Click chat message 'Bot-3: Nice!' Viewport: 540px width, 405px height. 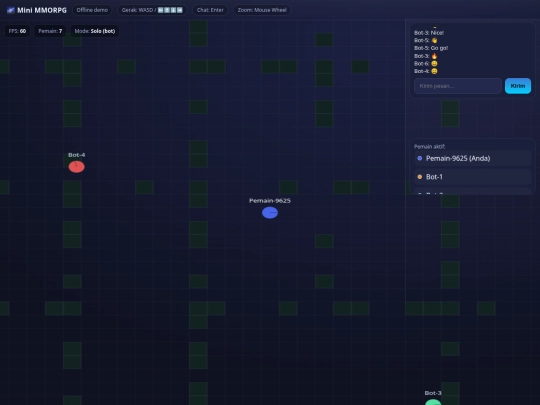coord(429,33)
